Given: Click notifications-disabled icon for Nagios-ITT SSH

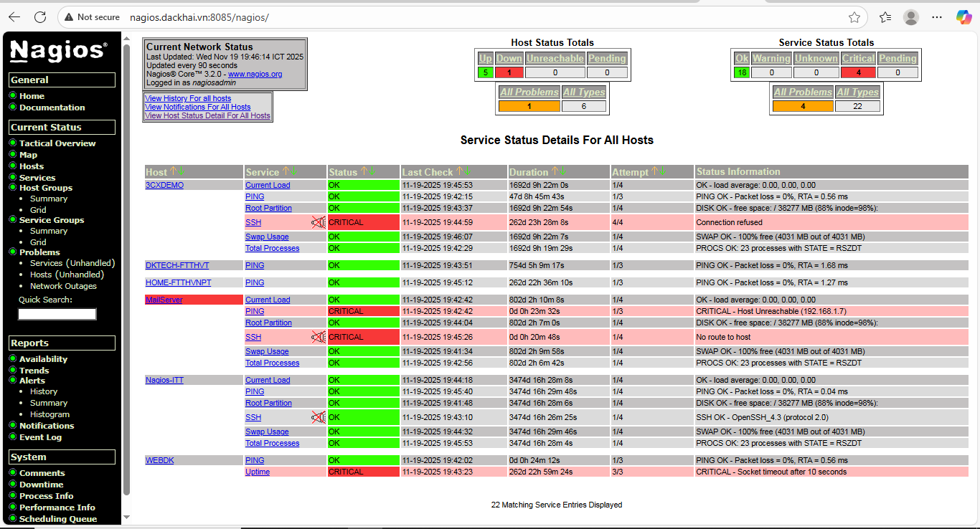Looking at the screenshot, I should click(319, 417).
